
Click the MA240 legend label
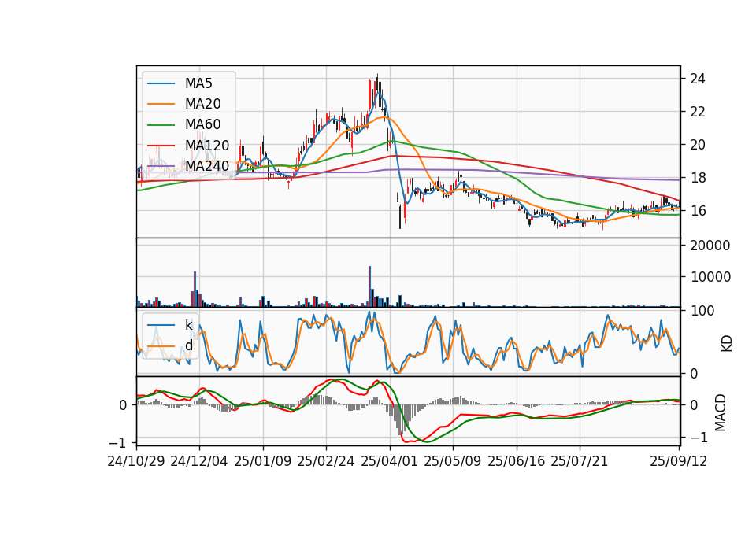pos(207,166)
